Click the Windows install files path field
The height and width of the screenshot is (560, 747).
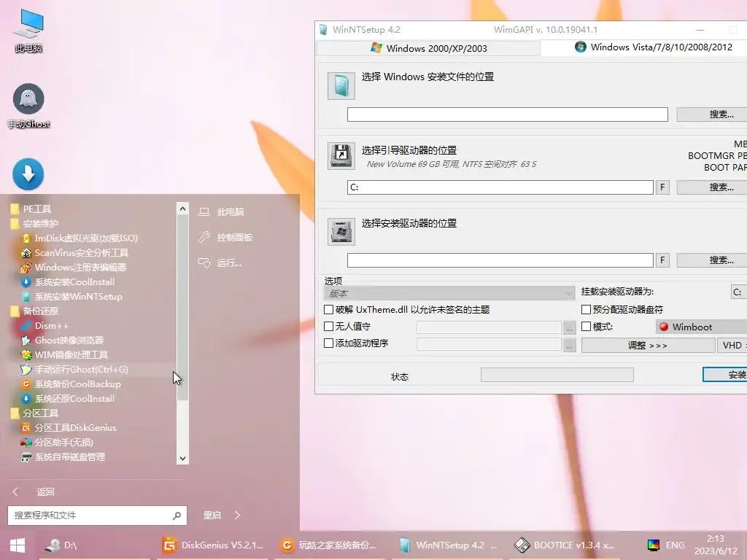point(508,114)
